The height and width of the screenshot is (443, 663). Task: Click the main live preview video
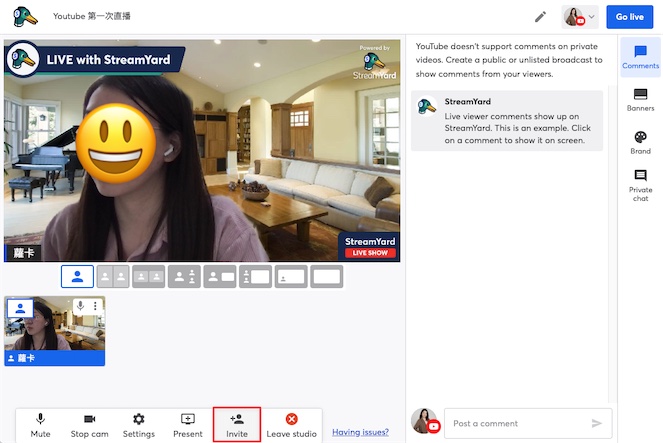click(202, 150)
